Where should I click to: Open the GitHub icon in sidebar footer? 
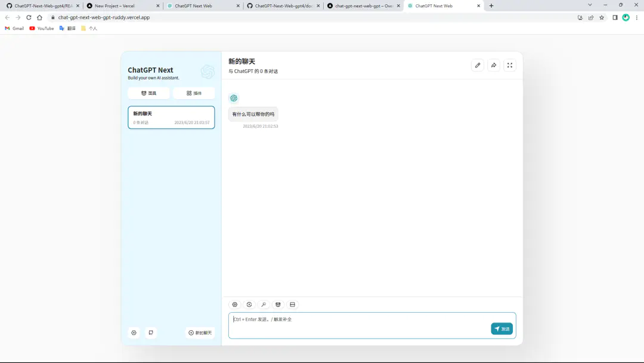tap(151, 333)
